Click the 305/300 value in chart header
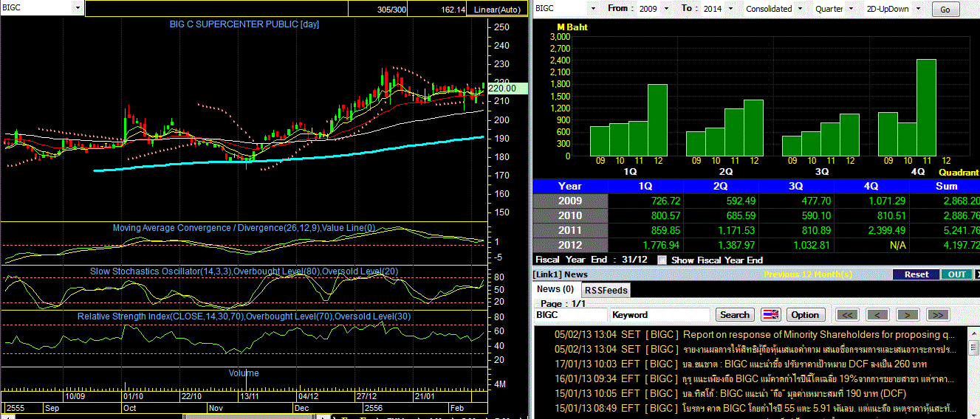This screenshot has height=419, width=980. tap(391, 10)
